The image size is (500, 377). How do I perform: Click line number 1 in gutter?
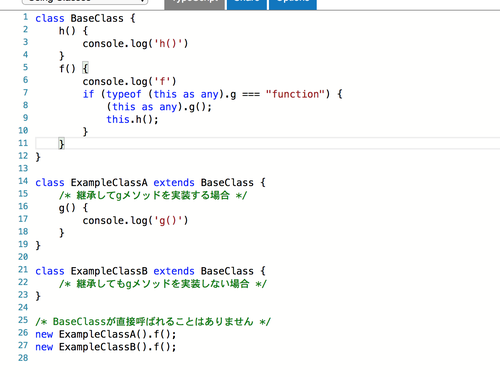pos(26,17)
